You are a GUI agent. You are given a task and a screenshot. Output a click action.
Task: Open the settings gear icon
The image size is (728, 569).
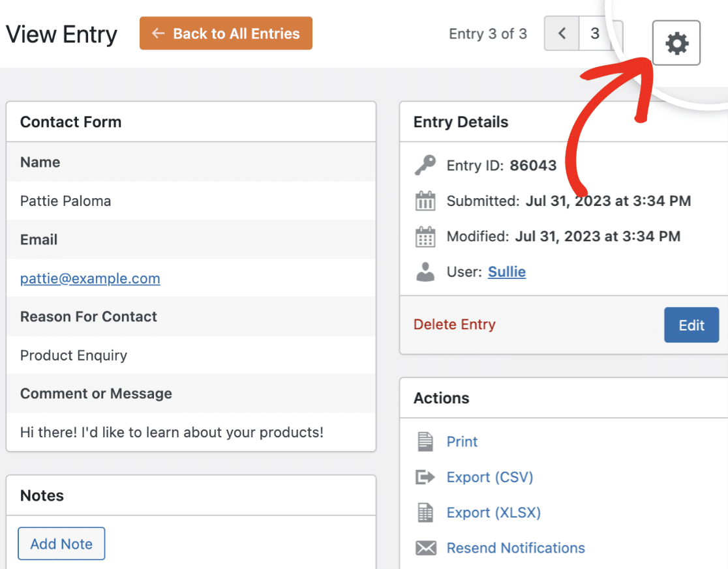[x=676, y=42]
